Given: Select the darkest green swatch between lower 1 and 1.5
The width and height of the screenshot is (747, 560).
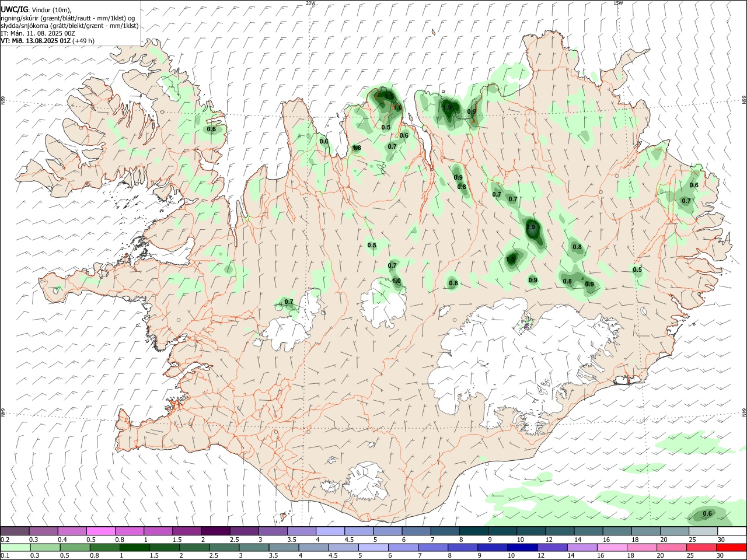Looking at the screenshot, I should [134, 548].
